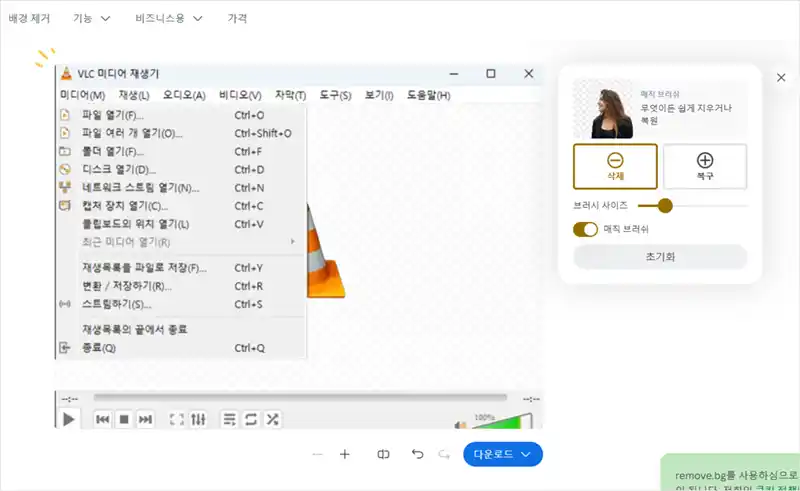Open the VLC 도움말(H) menu
The image size is (800, 491).
pos(429,95)
